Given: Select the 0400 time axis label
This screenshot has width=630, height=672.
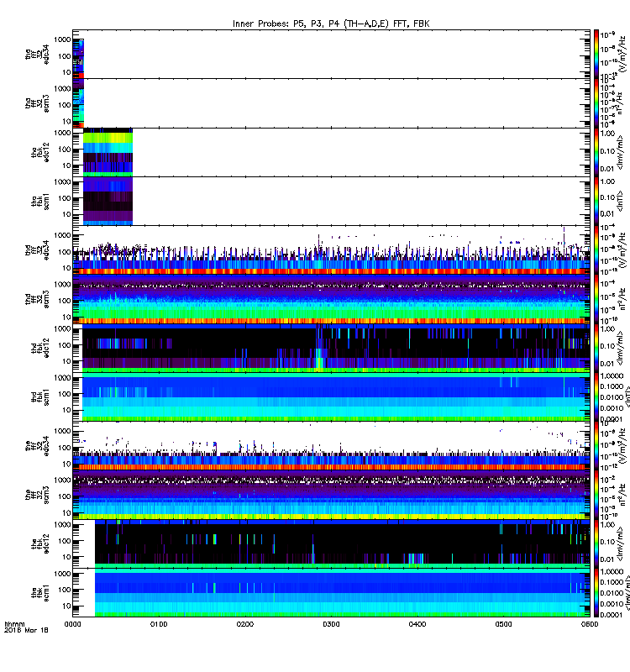Looking at the screenshot, I should tap(417, 624).
